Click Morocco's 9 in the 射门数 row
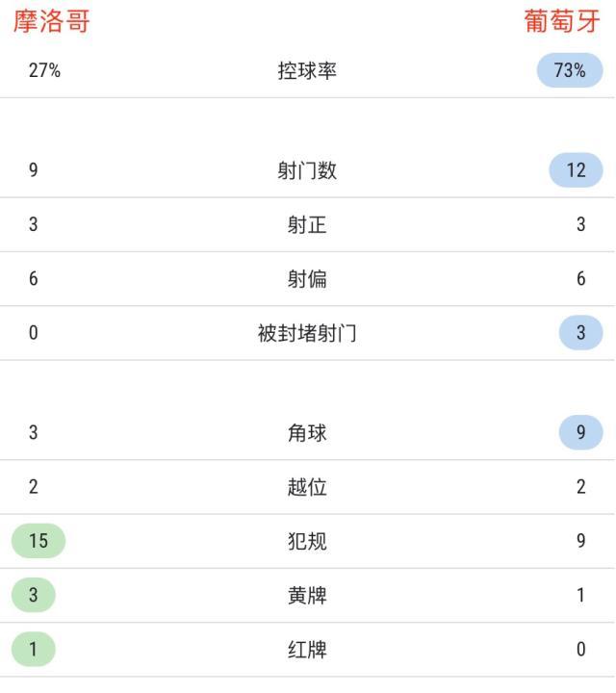Screen dimensions: 616x693 point(34,171)
